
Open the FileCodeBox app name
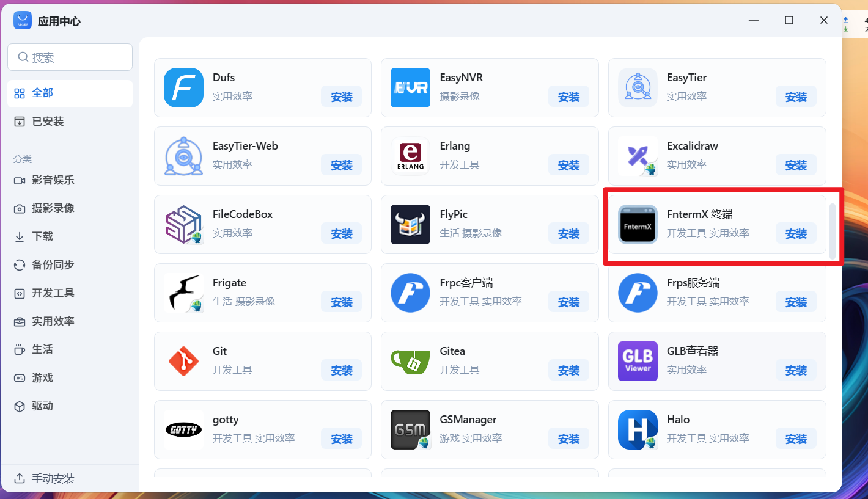pyautogui.click(x=243, y=214)
